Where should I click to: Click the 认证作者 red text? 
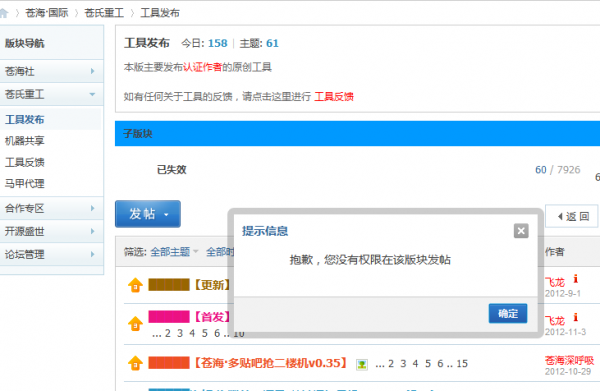point(202,67)
